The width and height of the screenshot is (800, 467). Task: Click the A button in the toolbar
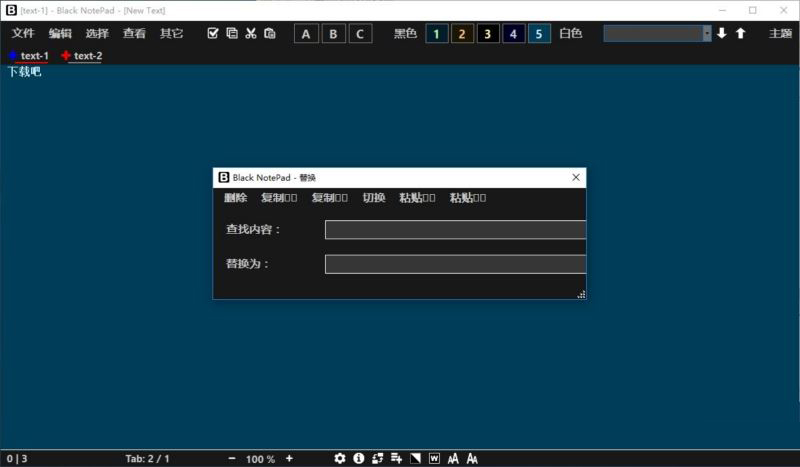coord(306,34)
